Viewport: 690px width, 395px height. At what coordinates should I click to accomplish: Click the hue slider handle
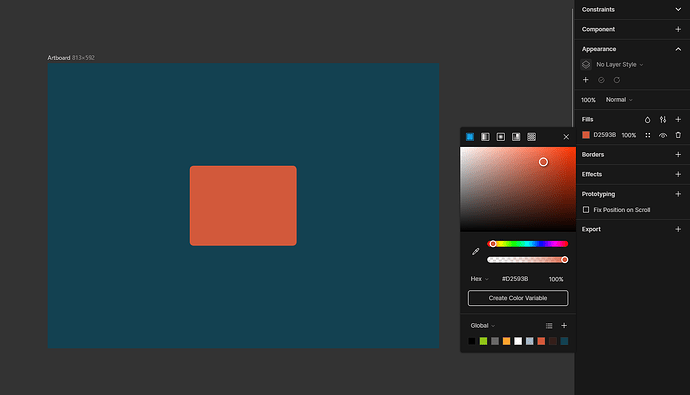(493, 244)
